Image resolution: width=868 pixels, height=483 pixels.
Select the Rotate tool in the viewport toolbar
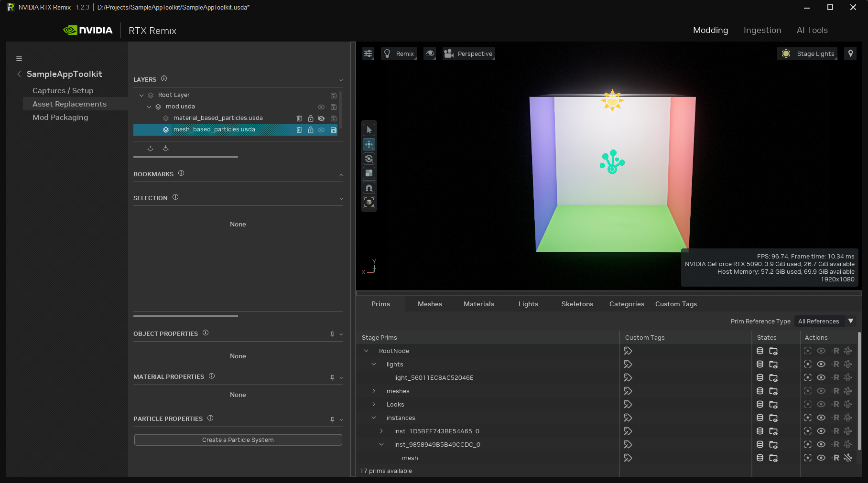(369, 158)
